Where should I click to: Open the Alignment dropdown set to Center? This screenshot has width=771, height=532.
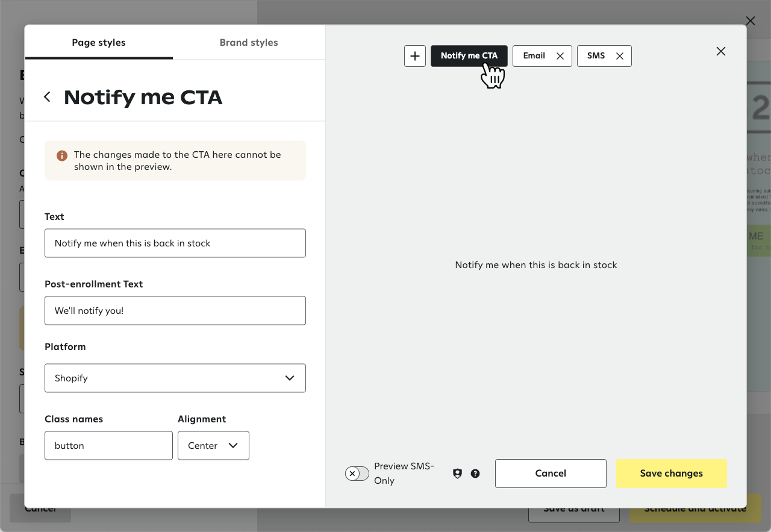pos(213,445)
